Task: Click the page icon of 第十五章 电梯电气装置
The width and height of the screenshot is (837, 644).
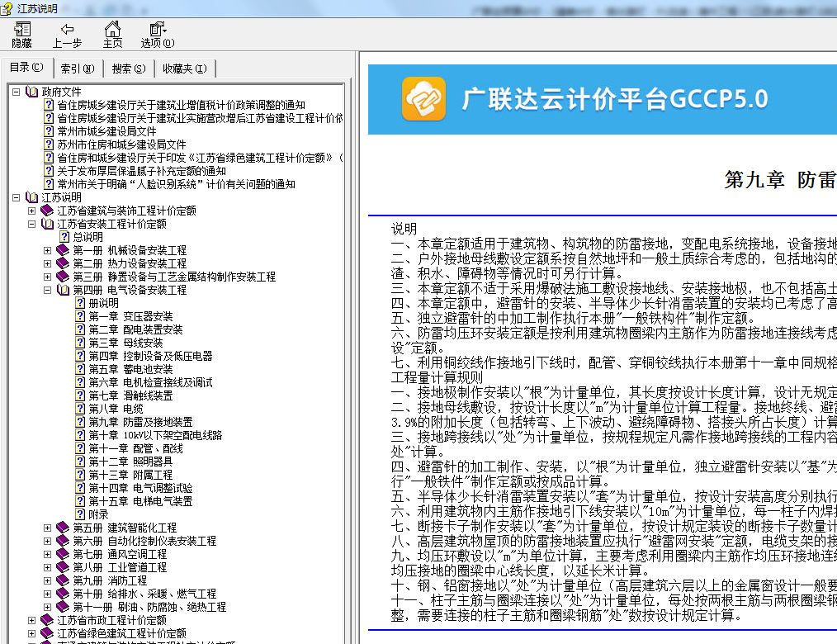Action: click(x=80, y=501)
